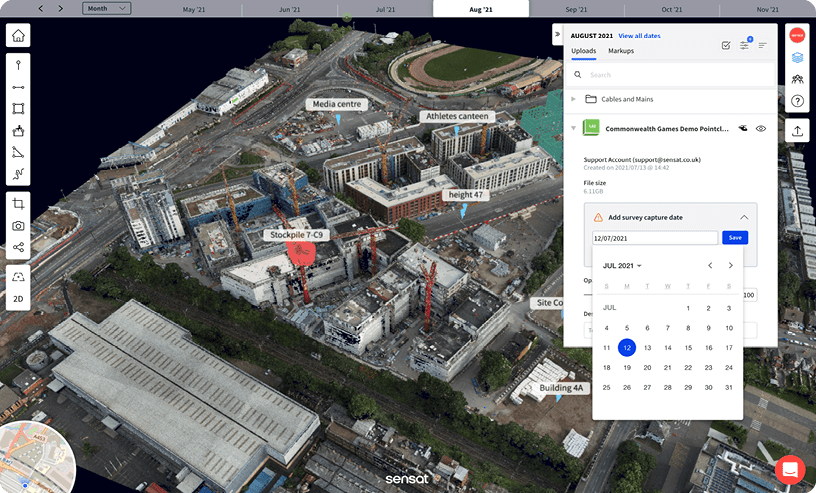Click the upload icon in right sidebar

tap(797, 130)
